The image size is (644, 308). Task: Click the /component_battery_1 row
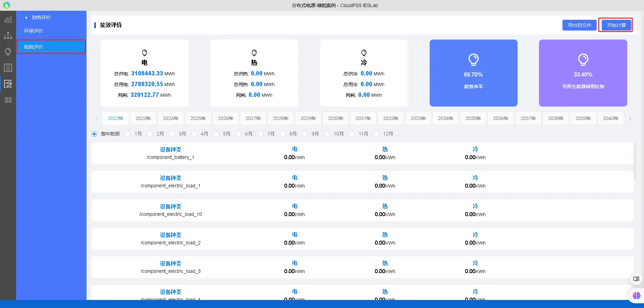(363, 153)
